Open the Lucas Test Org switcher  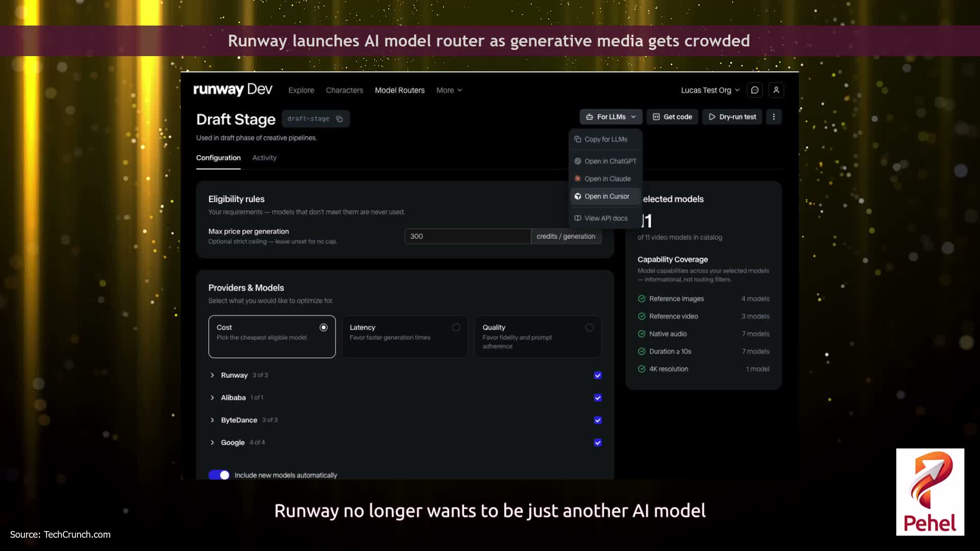click(710, 90)
